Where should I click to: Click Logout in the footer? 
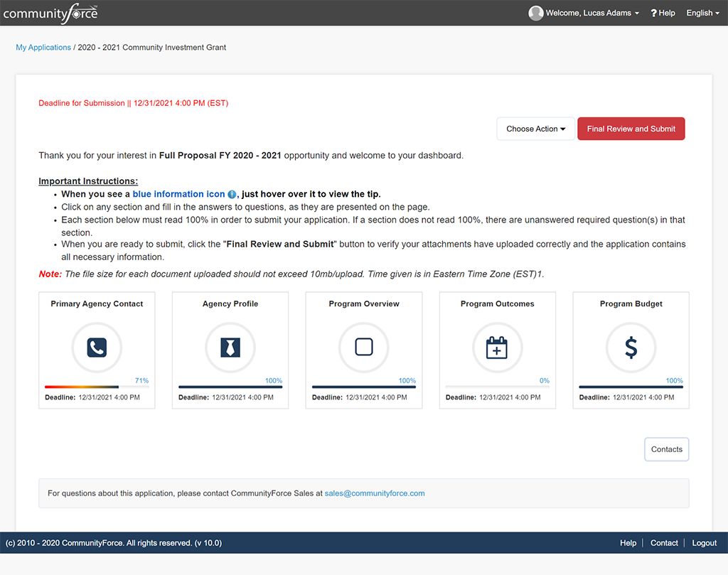pos(704,542)
